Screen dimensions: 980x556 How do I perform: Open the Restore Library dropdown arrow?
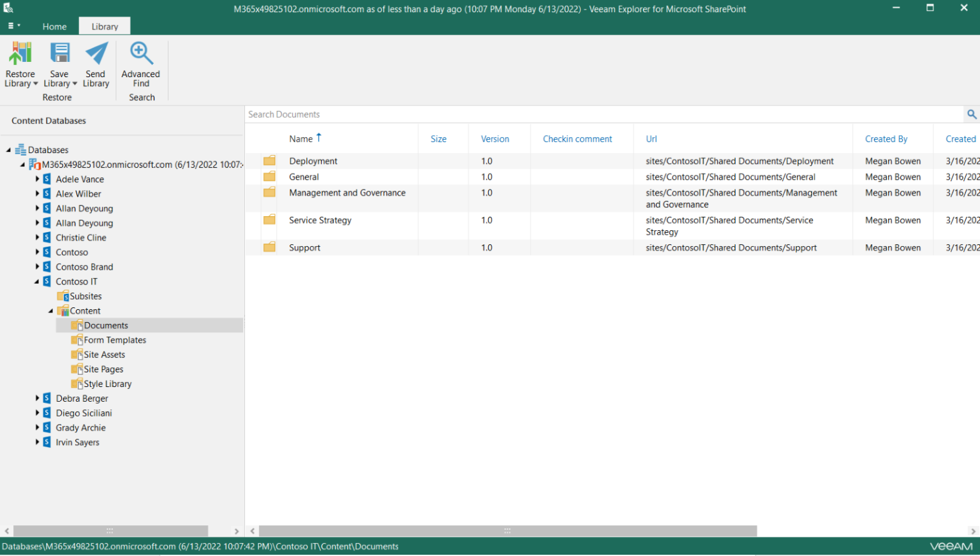click(x=35, y=83)
